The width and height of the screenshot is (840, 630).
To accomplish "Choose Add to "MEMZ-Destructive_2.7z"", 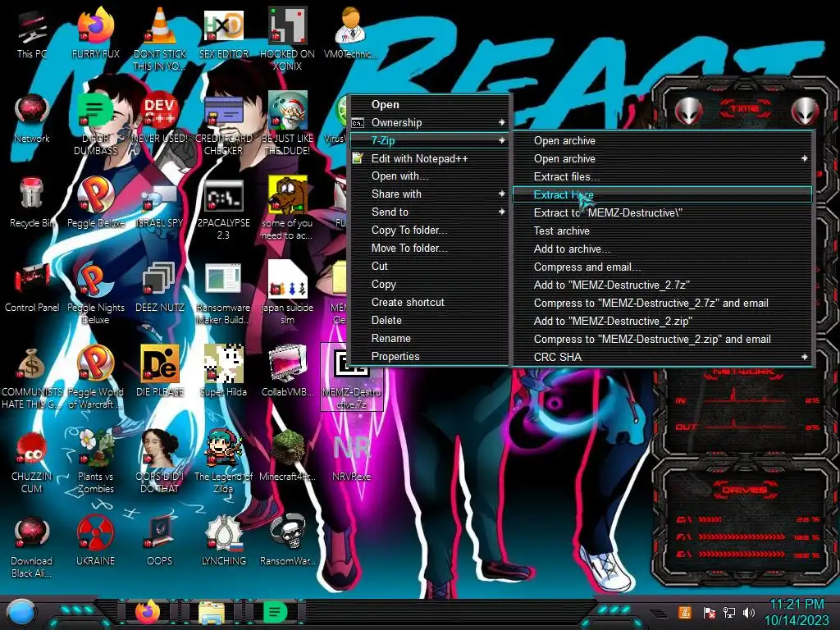I will click(x=663, y=285).
